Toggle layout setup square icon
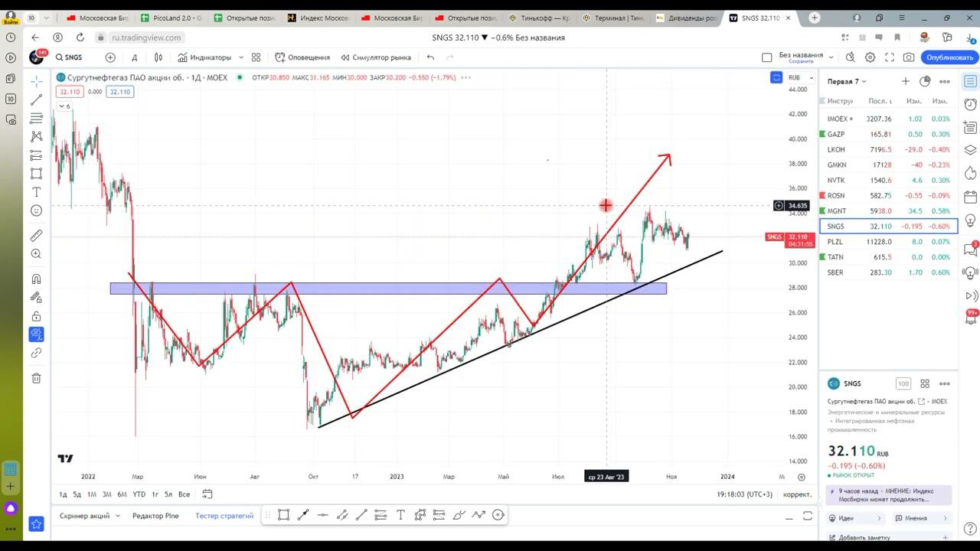 [x=767, y=57]
